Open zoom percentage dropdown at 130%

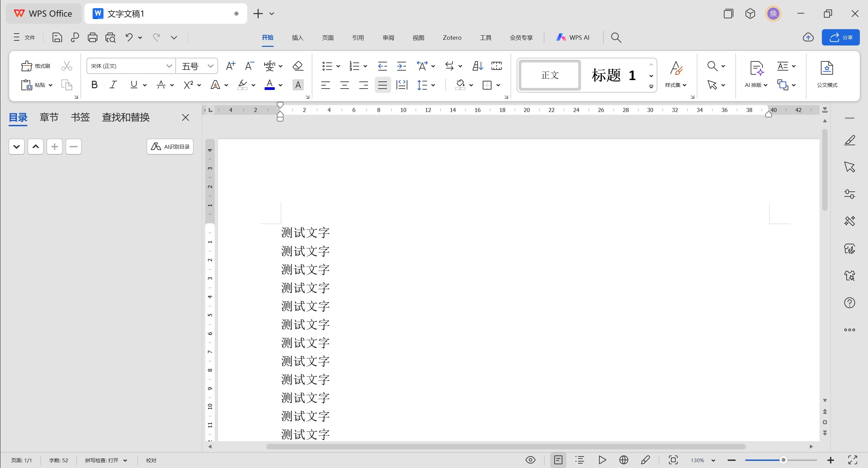[x=713, y=461]
